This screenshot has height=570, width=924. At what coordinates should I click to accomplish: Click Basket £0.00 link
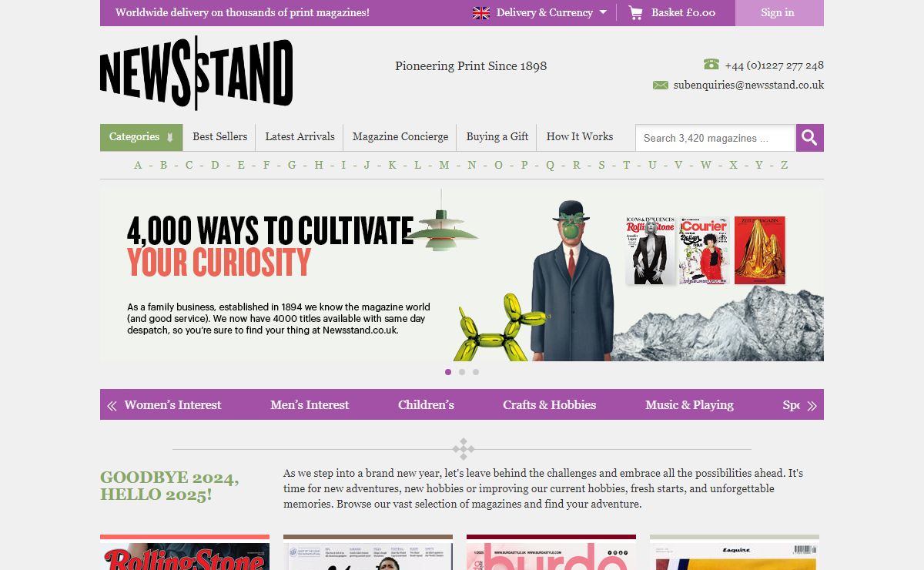683,12
